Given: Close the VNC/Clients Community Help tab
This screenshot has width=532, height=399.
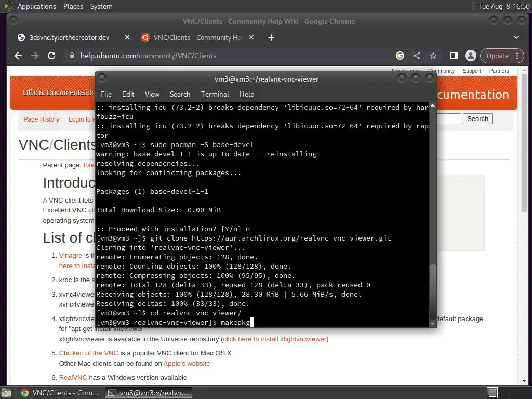Looking at the screenshot, I should 251,37.
